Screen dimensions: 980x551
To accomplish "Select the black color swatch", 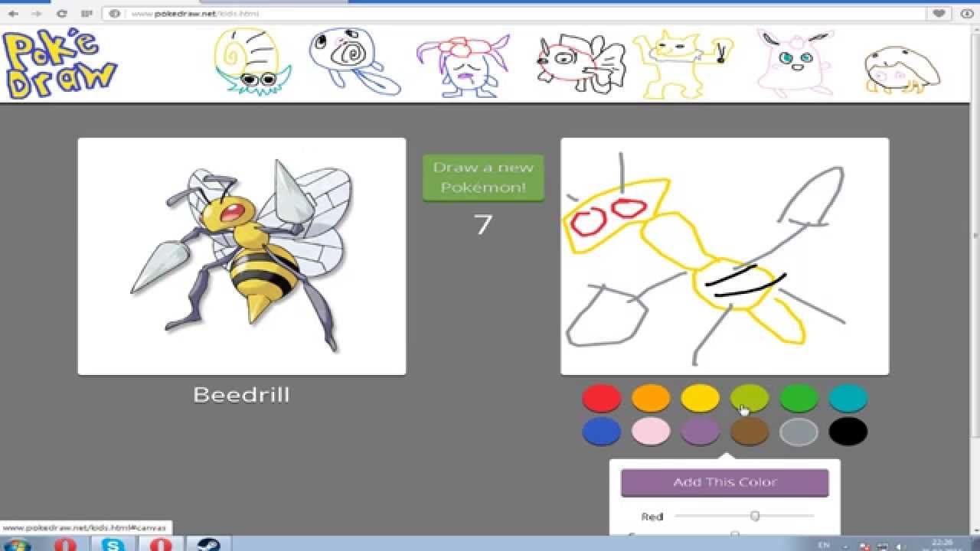I will tap(848, 431).
